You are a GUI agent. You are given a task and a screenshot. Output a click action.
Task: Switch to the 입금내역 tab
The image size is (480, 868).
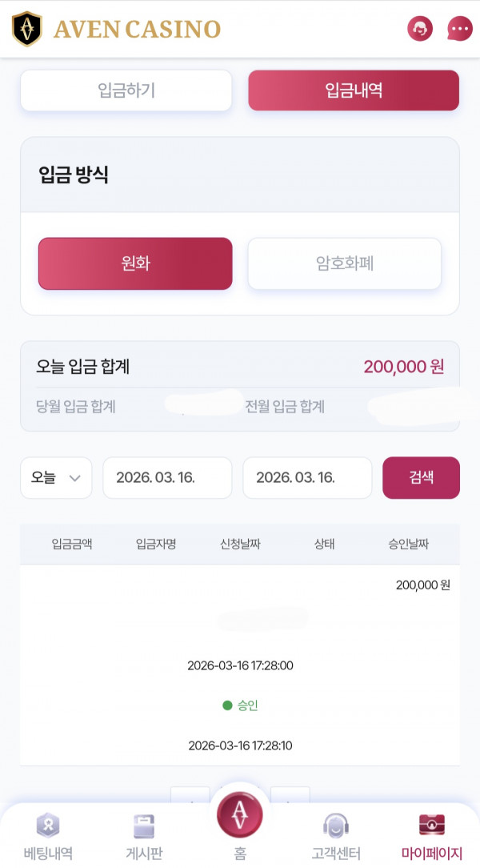354,90
